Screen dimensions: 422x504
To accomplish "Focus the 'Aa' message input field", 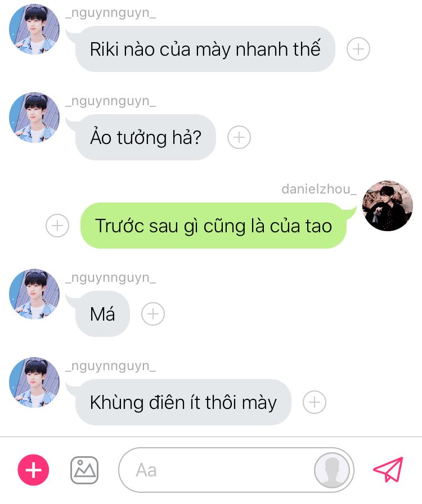I will click(236, 470).
